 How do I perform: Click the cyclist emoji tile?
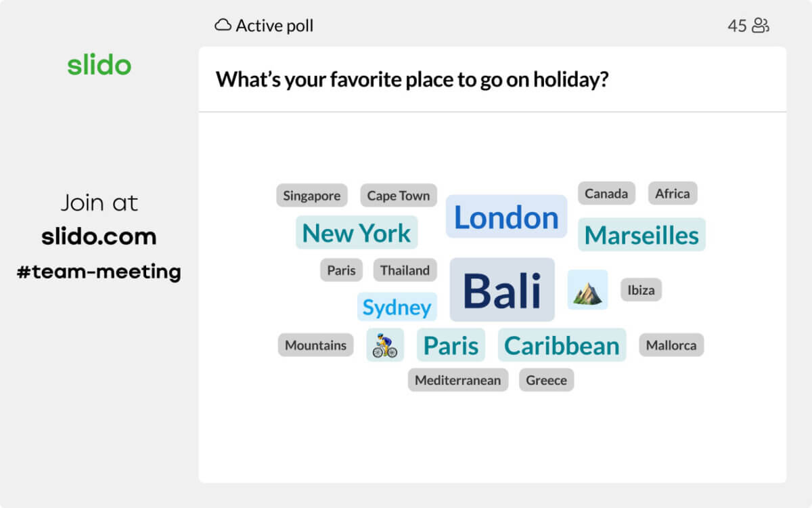(x=385, y=345)
